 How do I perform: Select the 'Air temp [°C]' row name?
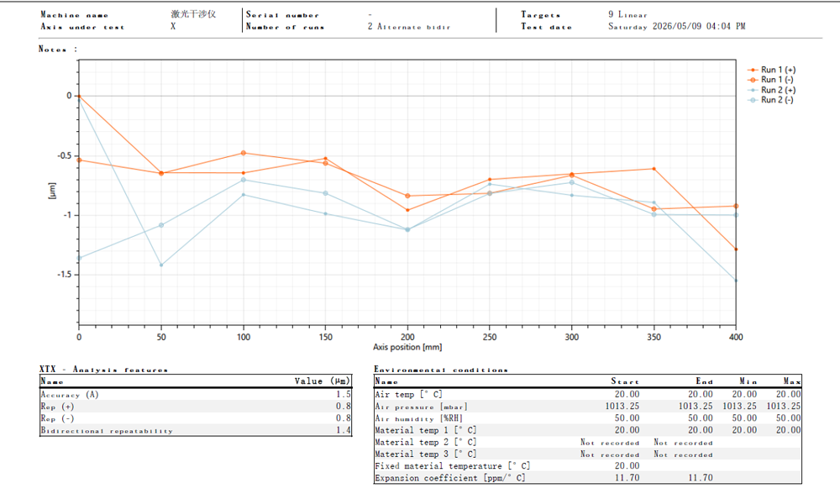[408, 394]
